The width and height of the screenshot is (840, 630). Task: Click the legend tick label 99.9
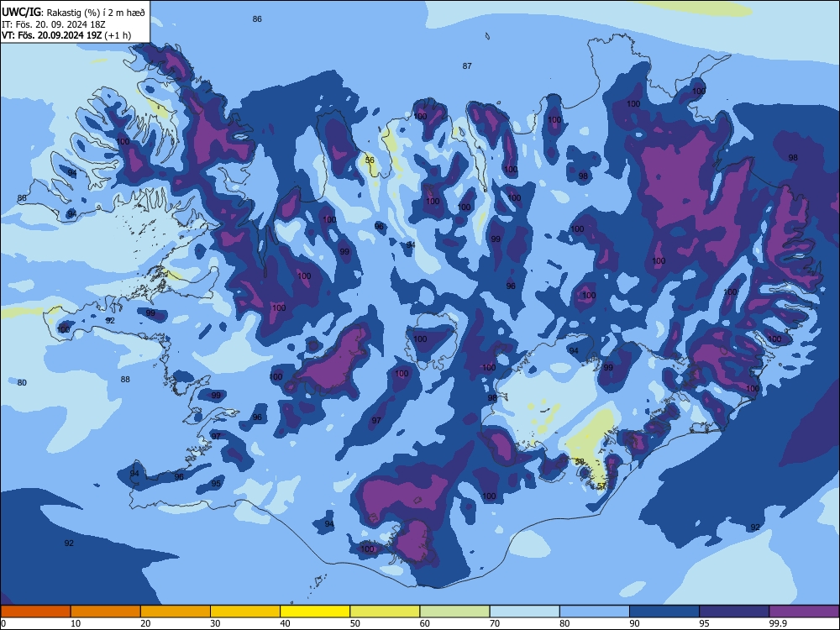coord(778,623)
